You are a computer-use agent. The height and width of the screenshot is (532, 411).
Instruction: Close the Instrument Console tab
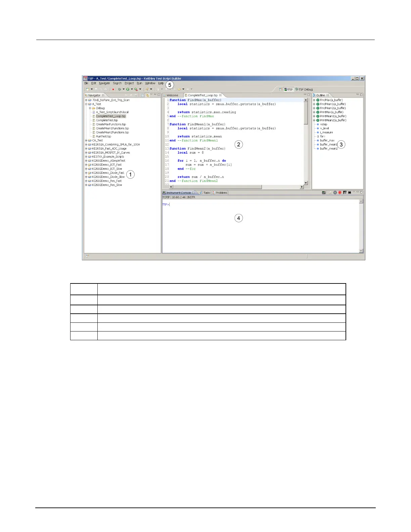pos(193,192)
